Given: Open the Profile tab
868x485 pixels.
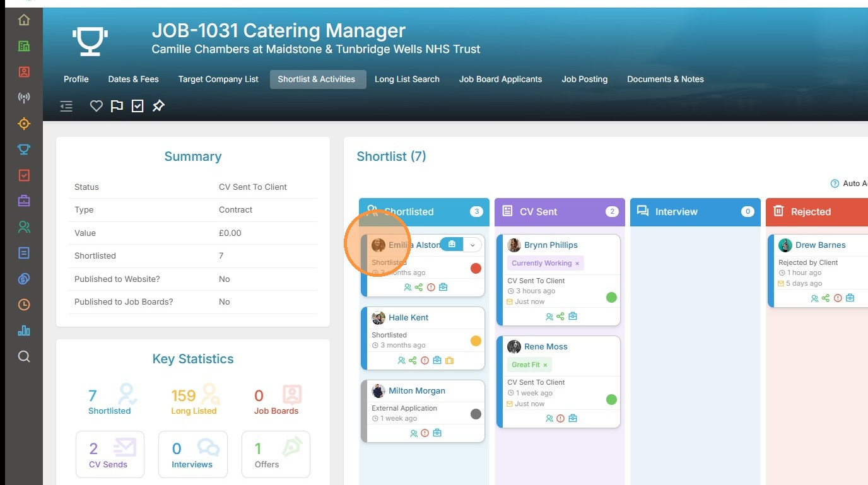Looking at the screenshot, I should (x=76, y=79).
